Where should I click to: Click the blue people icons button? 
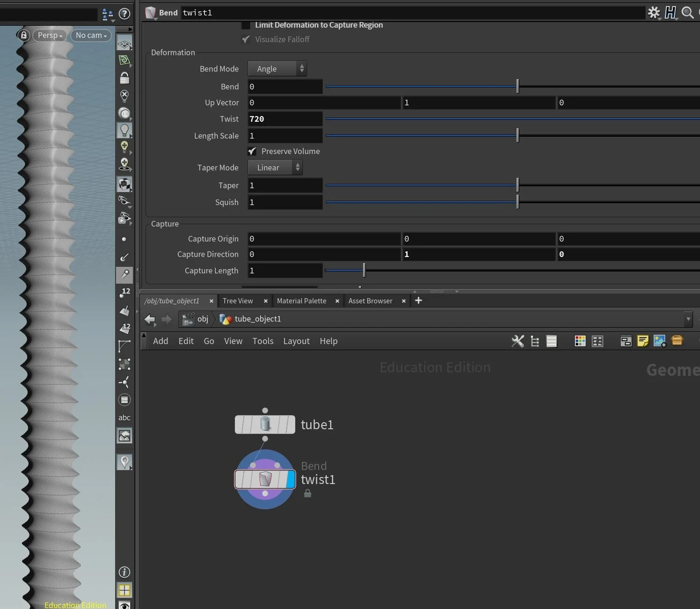[107, 15]
